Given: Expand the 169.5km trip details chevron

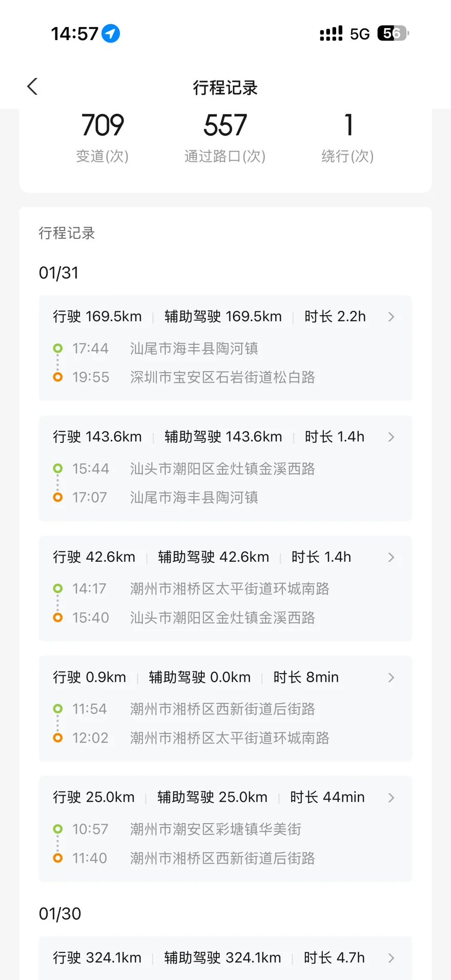Looking at the screenshot, I should coord(391,317).
